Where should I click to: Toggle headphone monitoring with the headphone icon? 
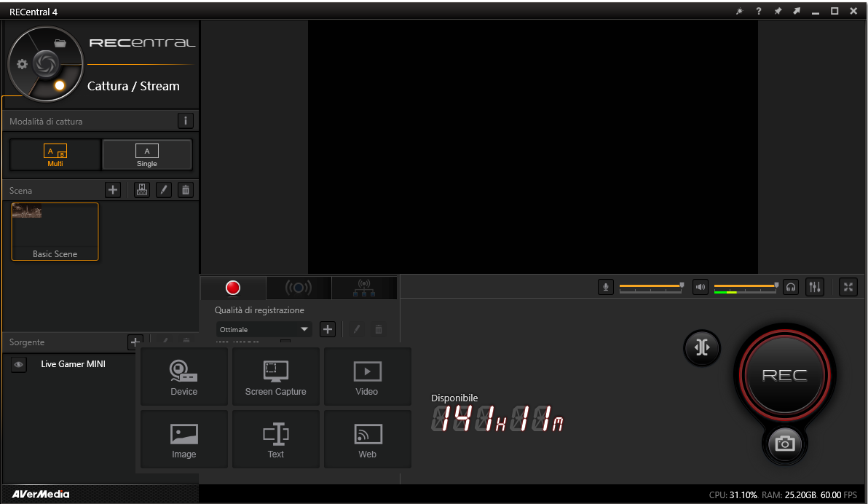click(x=791, y=287)
